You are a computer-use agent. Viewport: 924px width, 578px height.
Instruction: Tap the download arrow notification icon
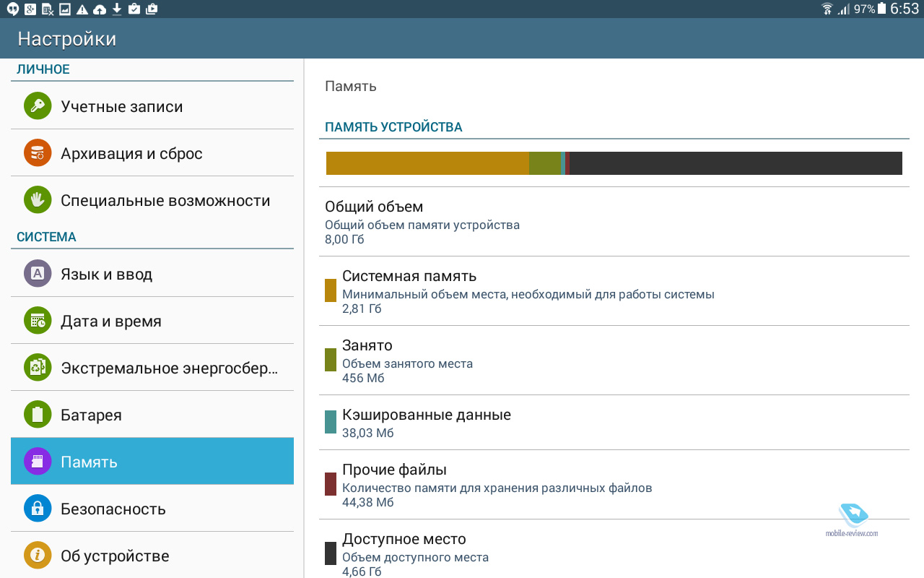pos(117,9)
